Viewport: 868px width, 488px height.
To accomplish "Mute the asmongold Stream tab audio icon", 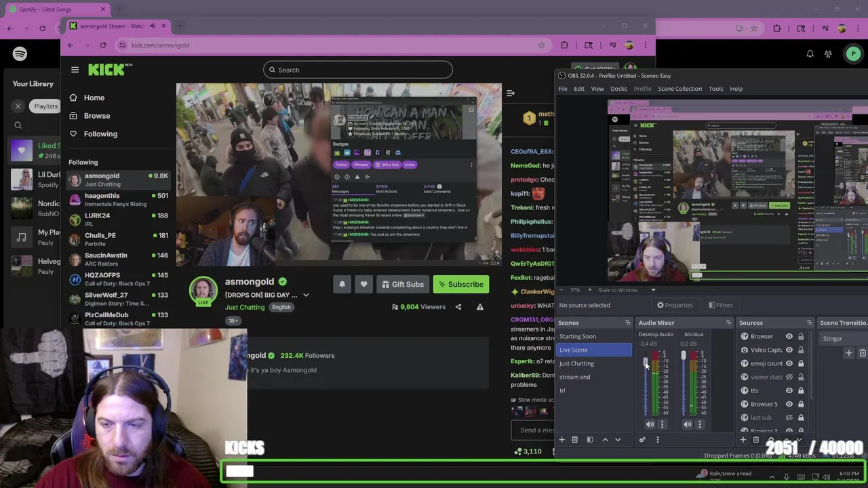I will coord(153,26).
